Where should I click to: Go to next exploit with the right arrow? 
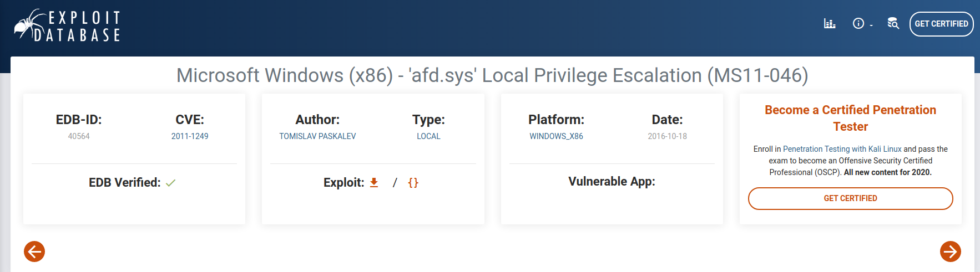pos(950,252)
